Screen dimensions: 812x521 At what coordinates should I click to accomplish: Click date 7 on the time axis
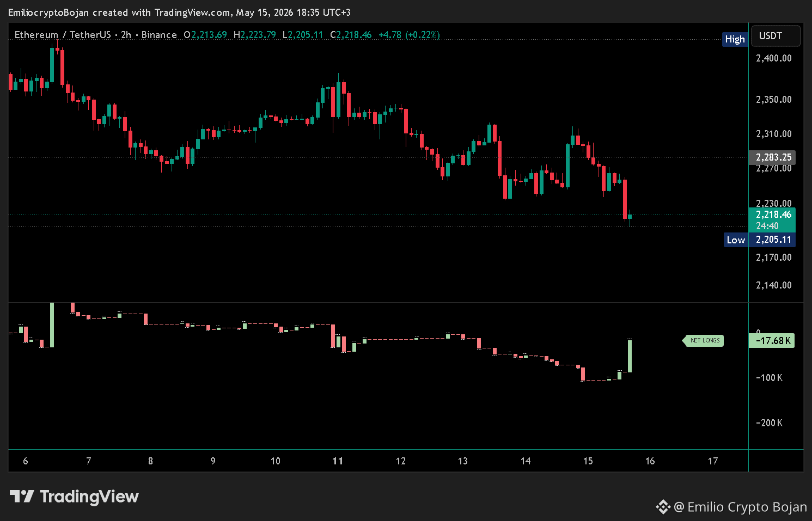pyautogui.click(x=89, y=461)
